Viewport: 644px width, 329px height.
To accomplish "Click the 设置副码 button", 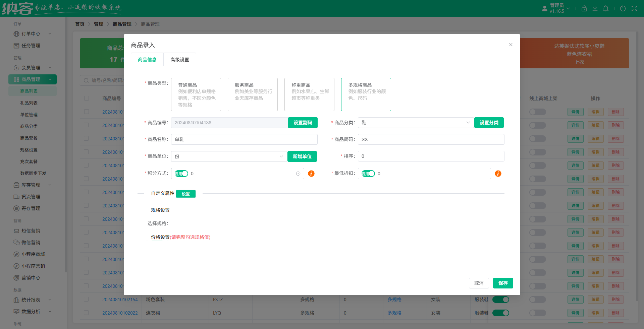I will [303, 123].
